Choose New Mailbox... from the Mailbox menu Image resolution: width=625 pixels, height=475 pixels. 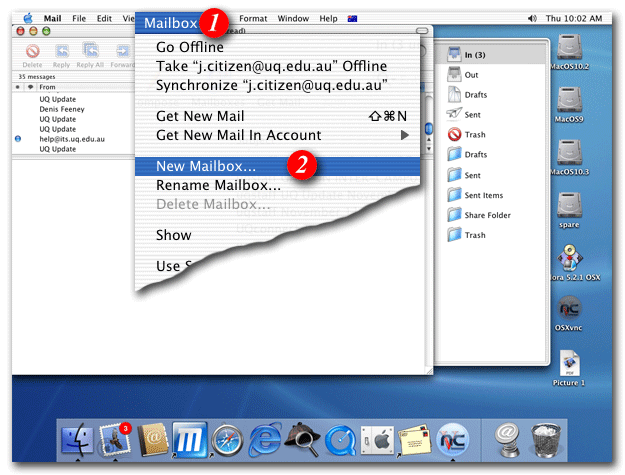point(206,166)
